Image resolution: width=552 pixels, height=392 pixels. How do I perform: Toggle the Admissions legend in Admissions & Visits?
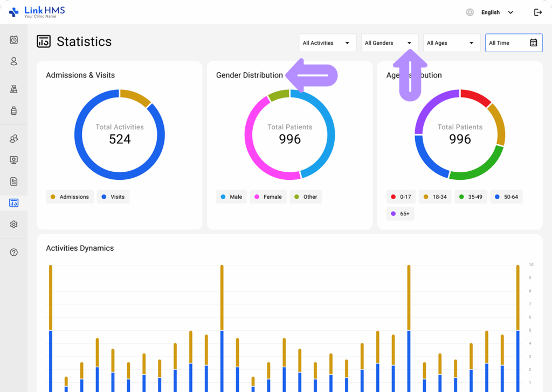(x=70, y=197)
